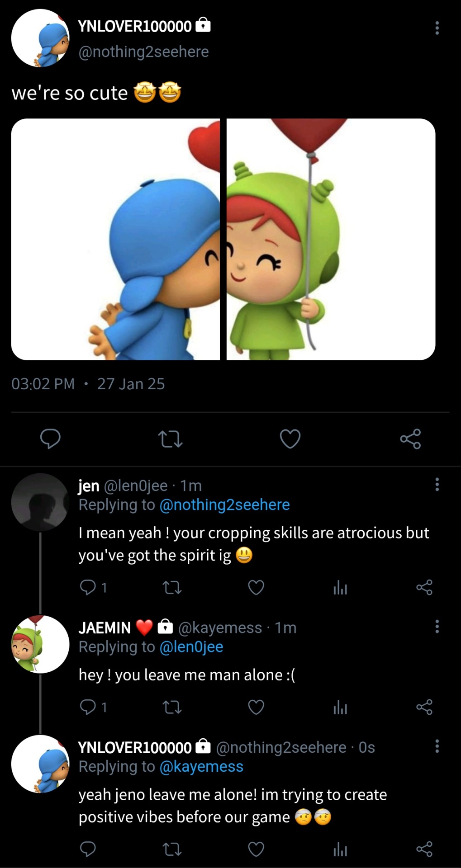
Task: Like jen's reply about cropping skills
Action: (256, 587)
